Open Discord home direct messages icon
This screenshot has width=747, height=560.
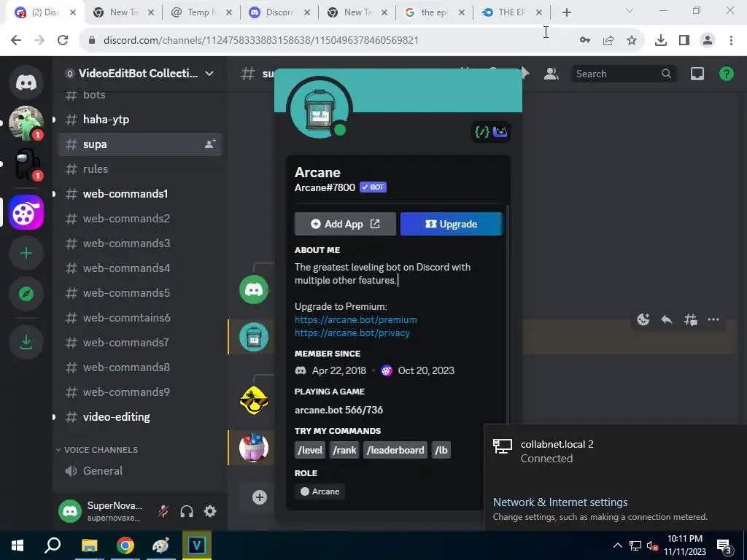point(26,82)
